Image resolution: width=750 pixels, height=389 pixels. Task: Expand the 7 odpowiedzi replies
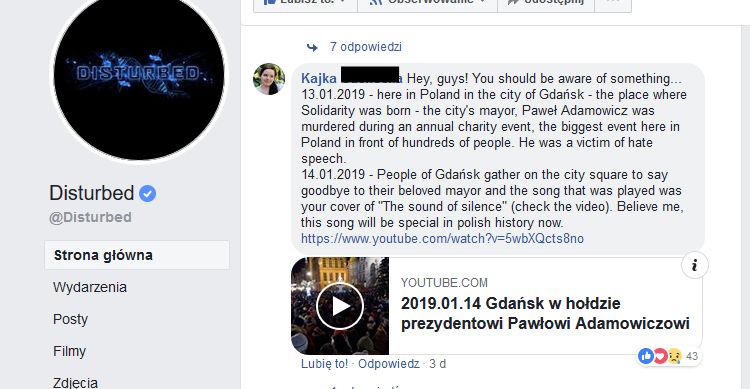tap(365, 47)
